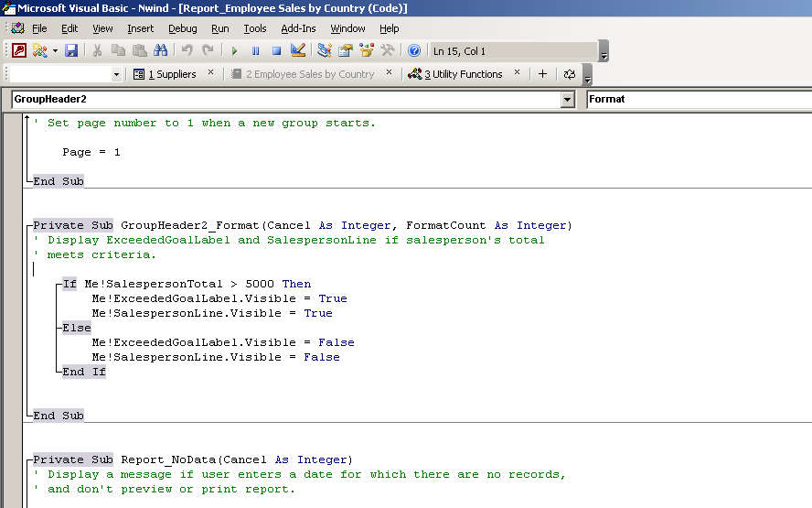Click the Copy icon
The width and height of the screenshot is (812, 508).
click(119, 50)
